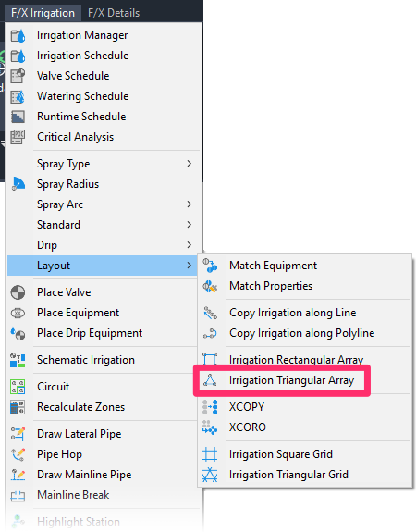Select the XCOPY command
Image resolution: width=416 pixels, height=532 pixels.
[x=304, y=407]
